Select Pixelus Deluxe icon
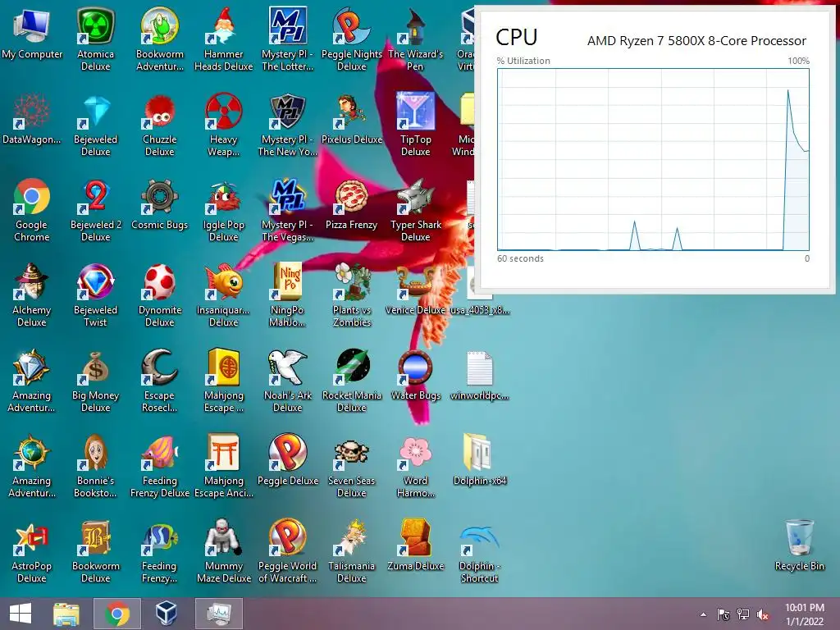 click(351, 121)
